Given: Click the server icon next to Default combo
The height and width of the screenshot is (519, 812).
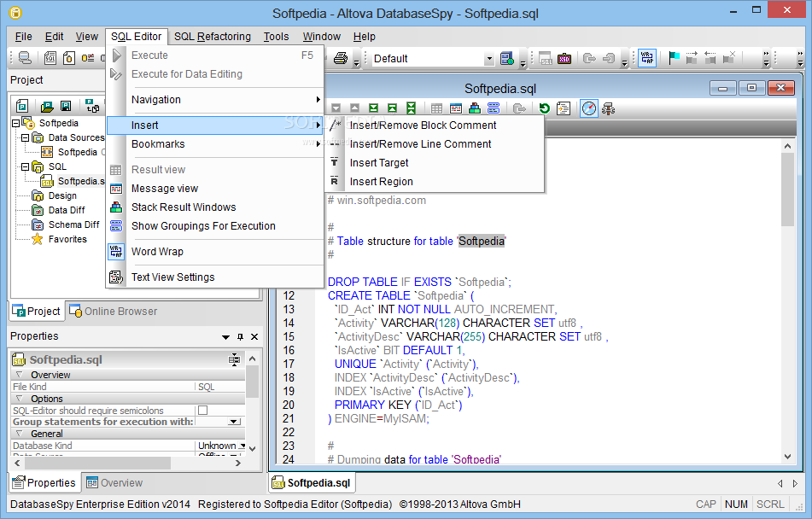Looking at the screenshot, I should (507, 59).
